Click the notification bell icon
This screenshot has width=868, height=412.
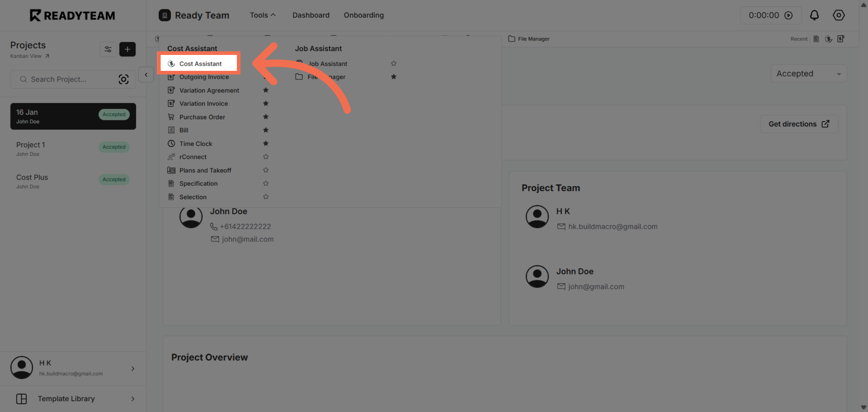pyautogui.click(x=814, y=15)
